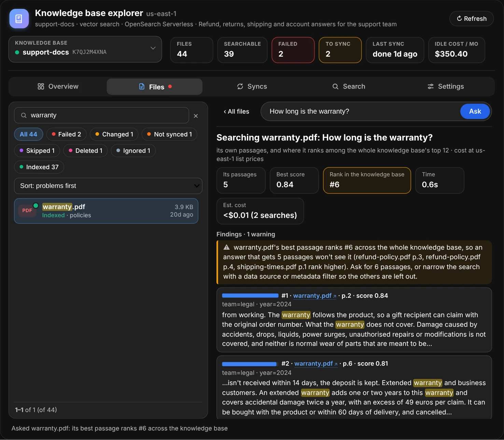Click the "1–1 of 1 (of 44)" pagination text
Screen dimensions: 504x440
(x=36, y=410)
